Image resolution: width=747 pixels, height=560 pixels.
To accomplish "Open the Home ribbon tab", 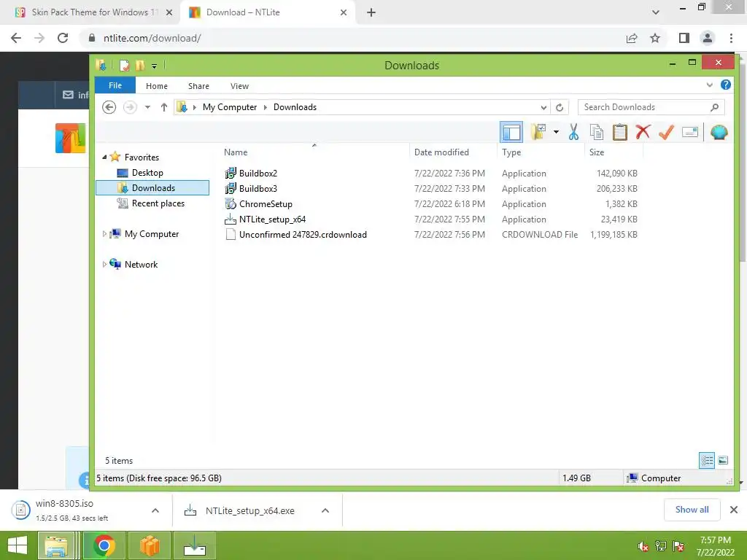I will click(x=157, y=86).
